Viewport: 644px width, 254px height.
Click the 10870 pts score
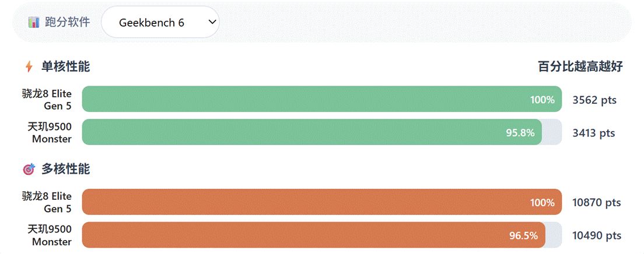click(x=596, y=203)
